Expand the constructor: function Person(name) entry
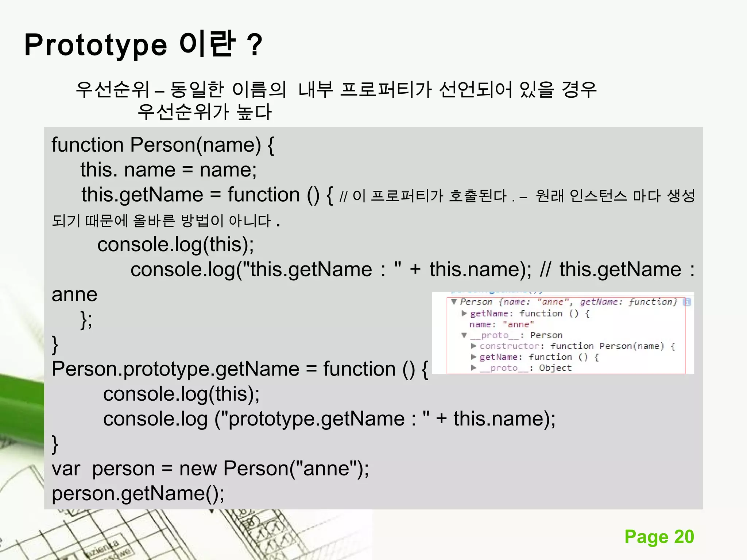The height and width of the screenshot is (560, 747). tap(473, 346)
